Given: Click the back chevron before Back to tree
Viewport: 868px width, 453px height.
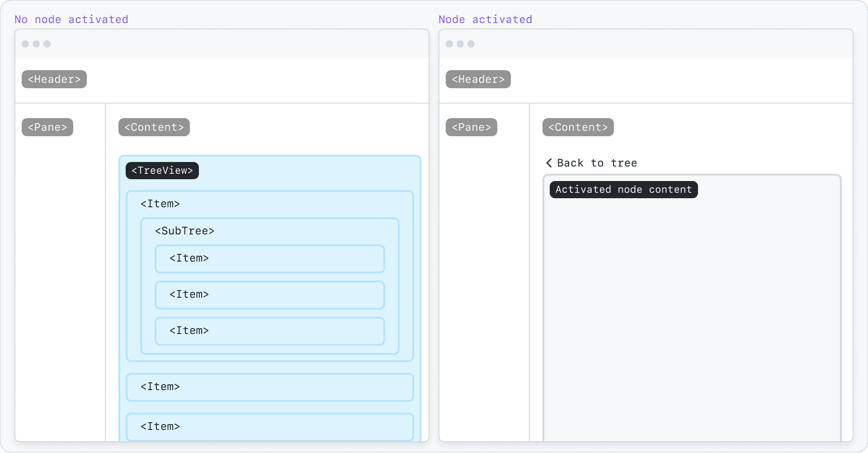Looking at the screenshot, I should pyautogui.click(x=549, y=163).
